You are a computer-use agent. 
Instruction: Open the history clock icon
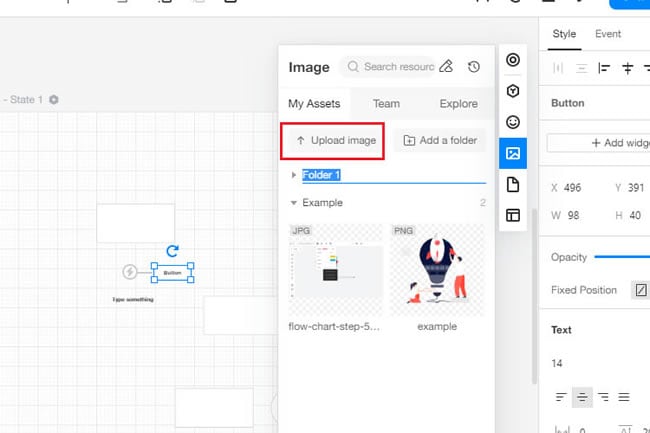point(474,67)
